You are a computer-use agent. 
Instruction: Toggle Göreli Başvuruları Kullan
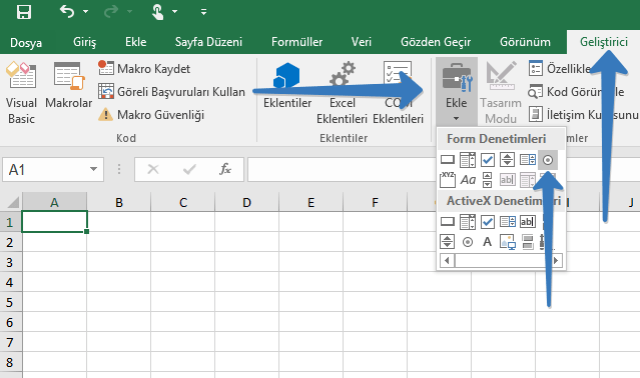pos(171,92)
